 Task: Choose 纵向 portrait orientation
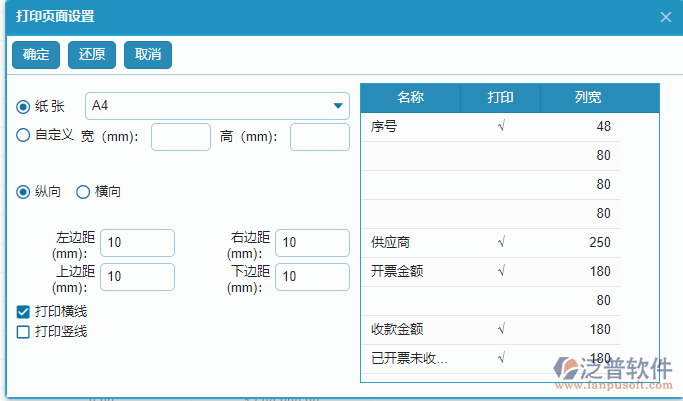point(23,191)
